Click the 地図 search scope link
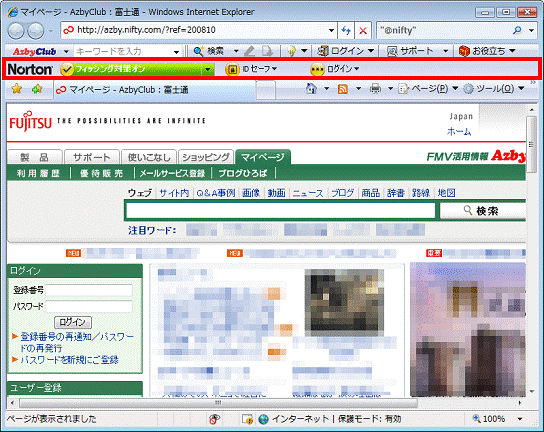The width and height of the screenshot is (544, 432). pyautogui.click(x=447, y=193)
